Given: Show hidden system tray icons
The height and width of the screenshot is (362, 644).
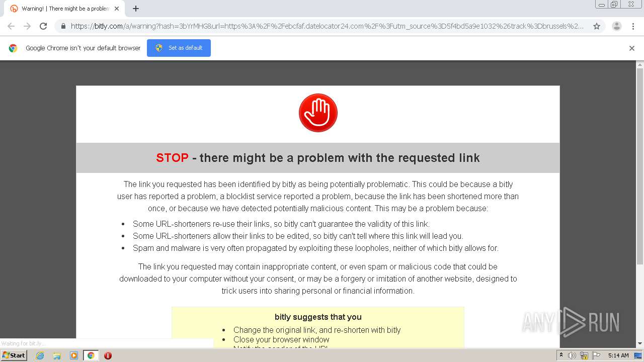Looking at the screenshot, I should coord(561,355).
